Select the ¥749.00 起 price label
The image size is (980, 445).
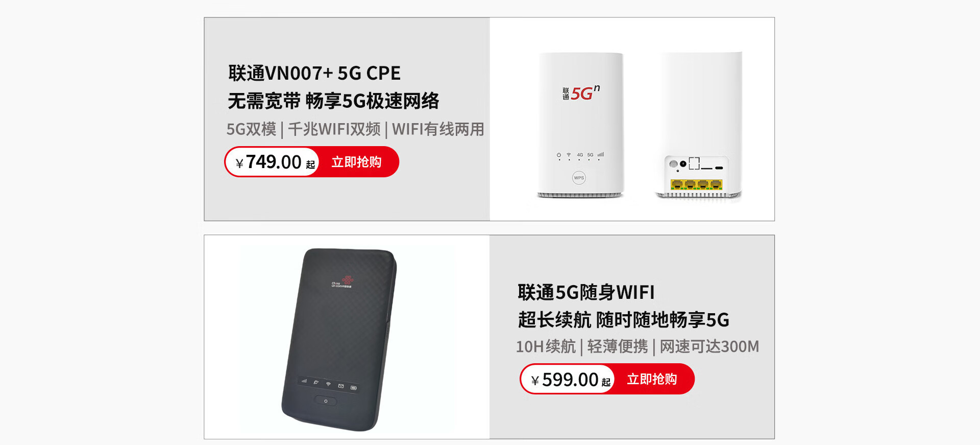tap(275, 162)
